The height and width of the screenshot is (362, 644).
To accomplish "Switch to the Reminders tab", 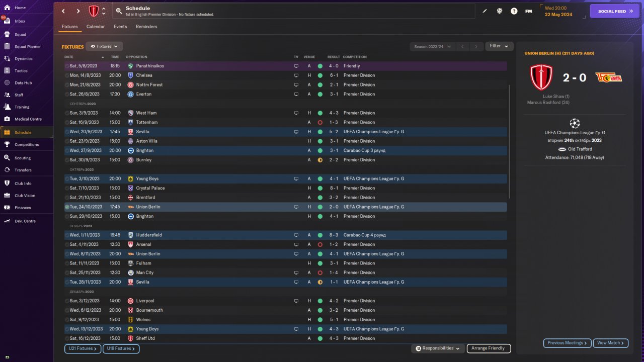I will click(x=146, y=27).
